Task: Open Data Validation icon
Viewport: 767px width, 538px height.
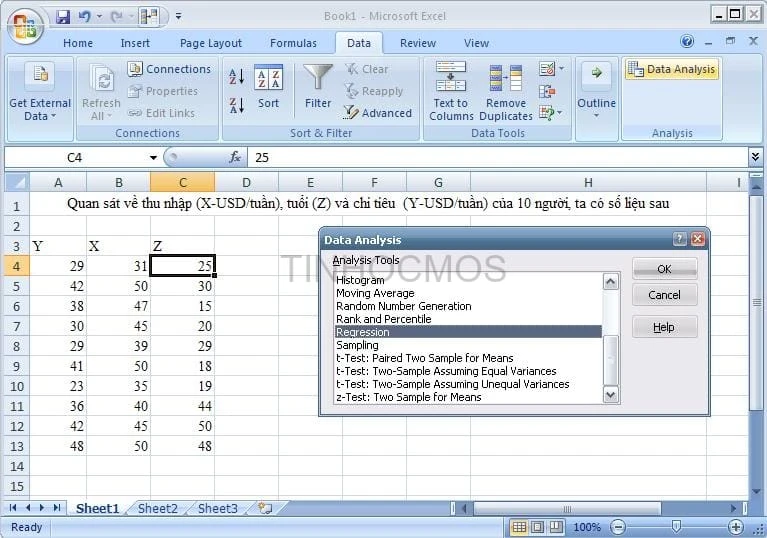Action: click(x=547, y=69)
